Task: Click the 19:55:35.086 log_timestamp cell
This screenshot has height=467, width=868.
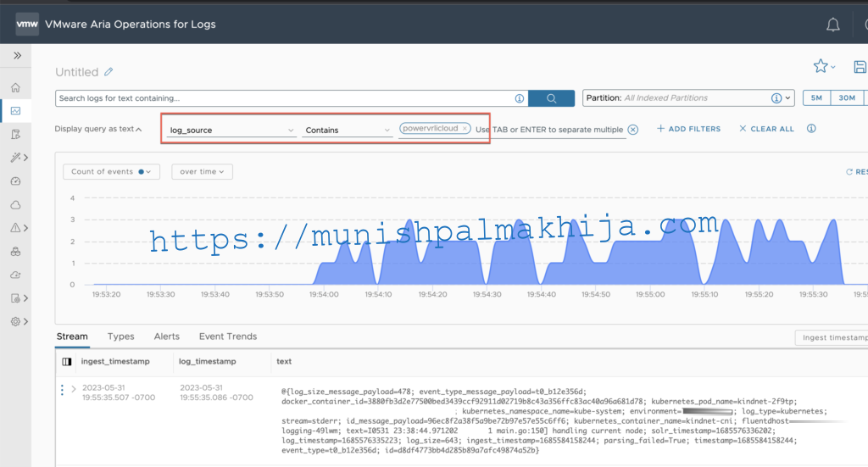Action: [216, 392]
